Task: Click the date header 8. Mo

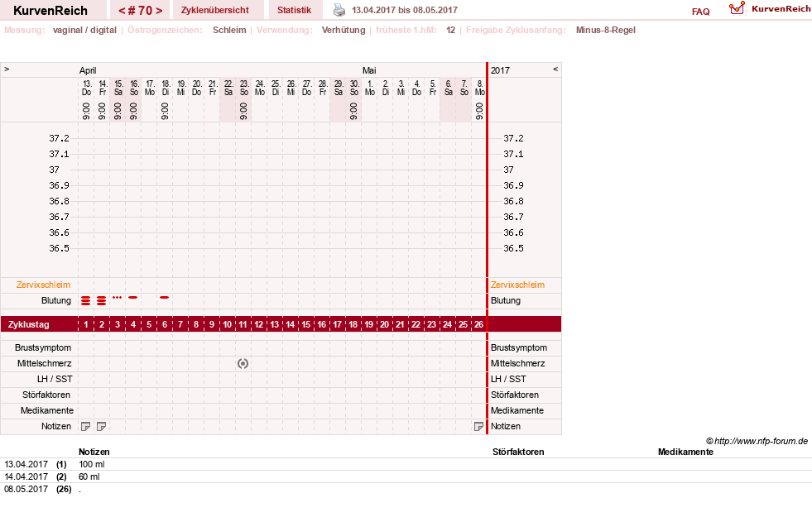Action: coord(479,88)
